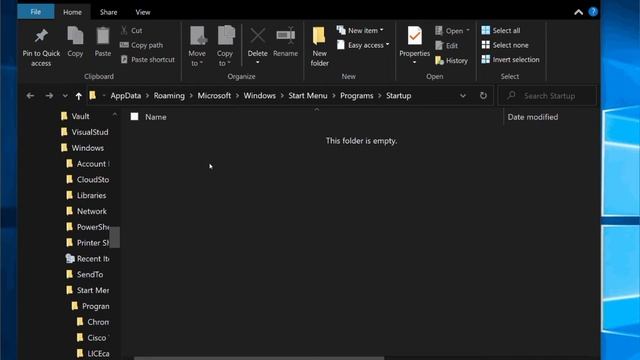Navigate to Programs in the breadcrumb

[x=357, y=96]
